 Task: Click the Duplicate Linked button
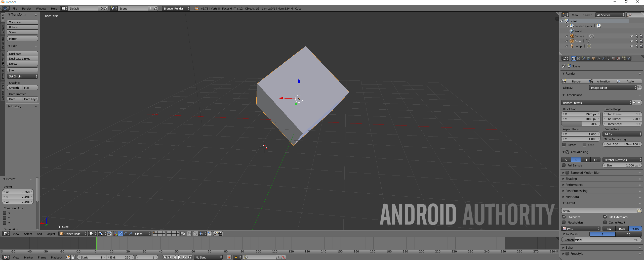tap(22, 59)
